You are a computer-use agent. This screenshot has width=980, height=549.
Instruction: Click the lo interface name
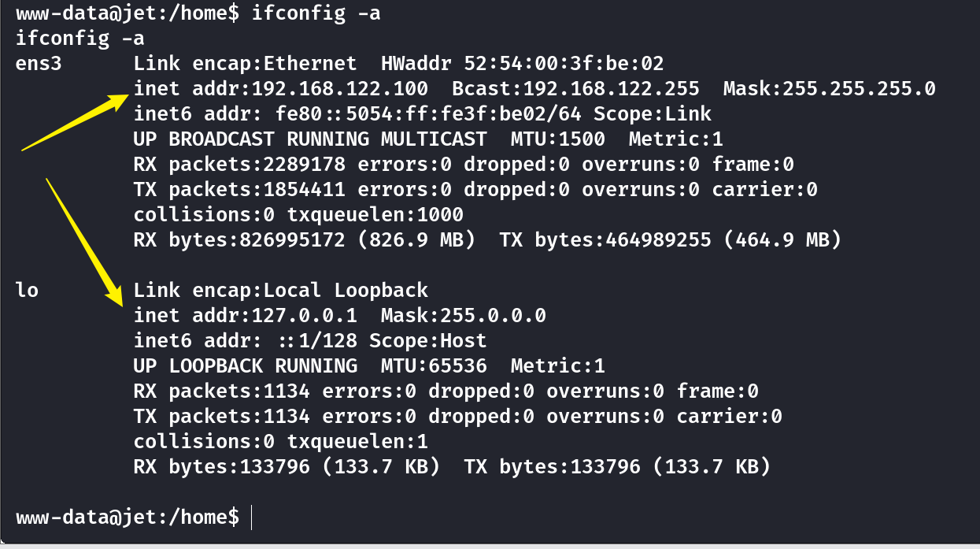[x=27, y=290]
